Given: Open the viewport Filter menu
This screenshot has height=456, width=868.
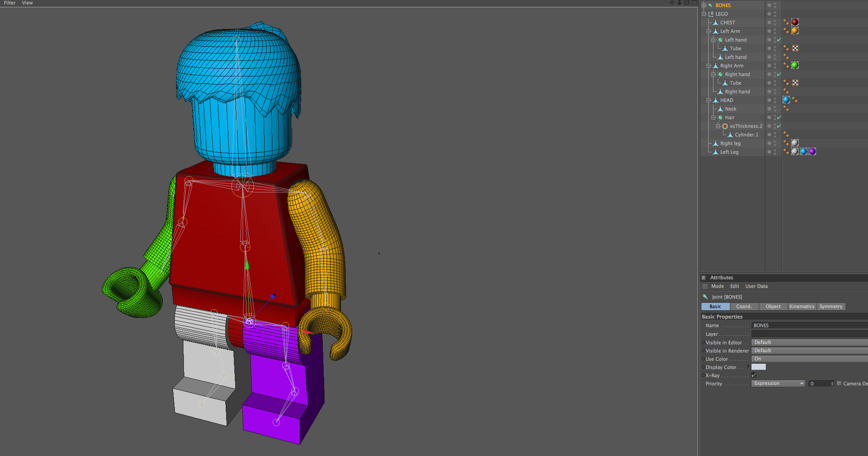Looking at the screenshot, I should (9, 3).
